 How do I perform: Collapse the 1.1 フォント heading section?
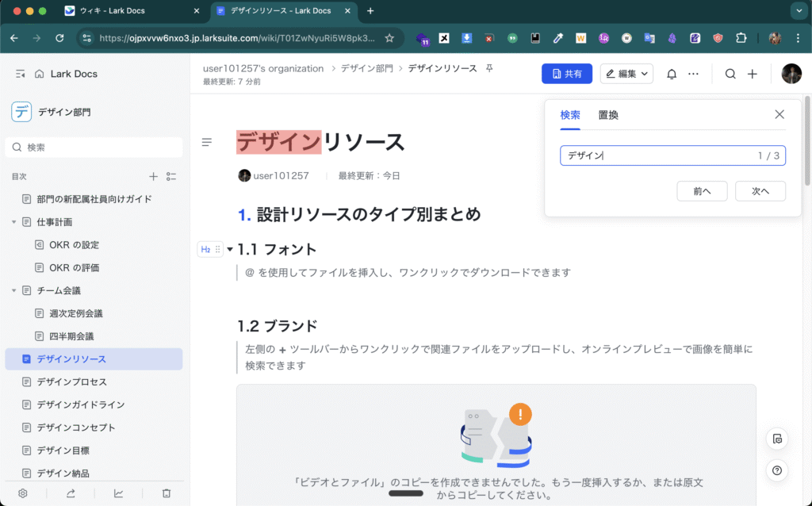[x=230, y=249]
